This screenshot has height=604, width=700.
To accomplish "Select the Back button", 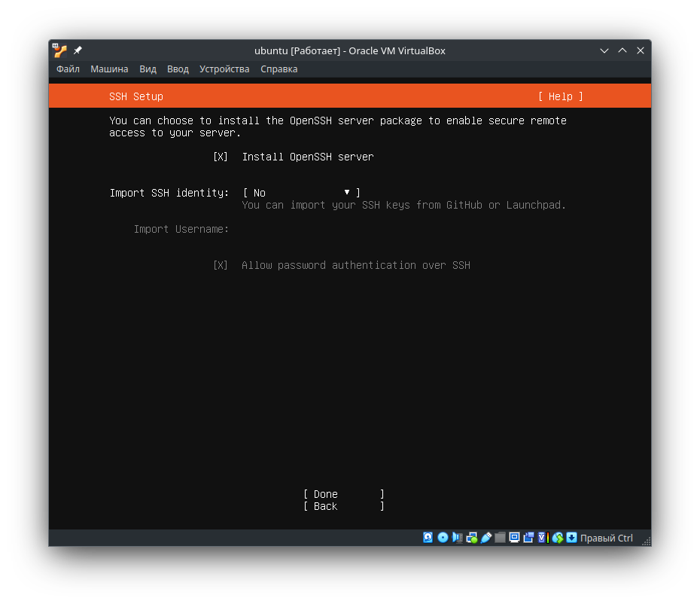I will [x=324, y=506].
